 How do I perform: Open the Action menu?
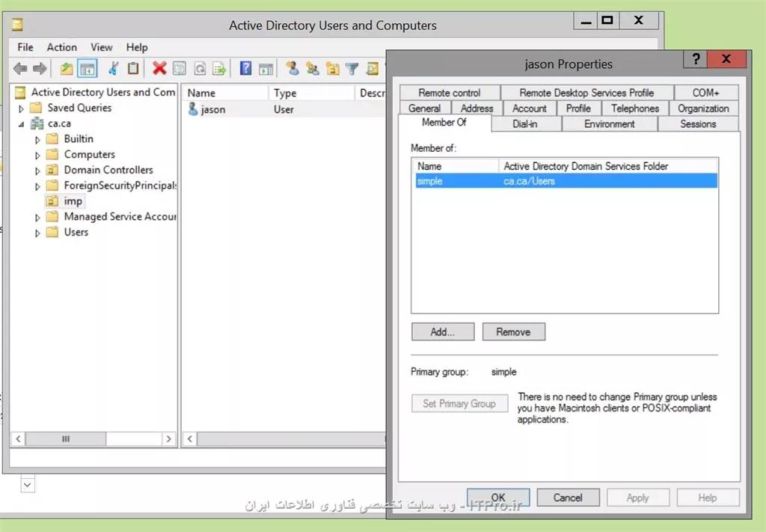[61, 47]
